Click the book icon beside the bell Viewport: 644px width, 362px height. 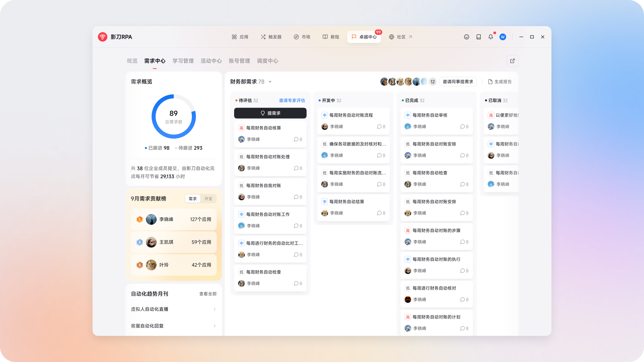(479, 37)
